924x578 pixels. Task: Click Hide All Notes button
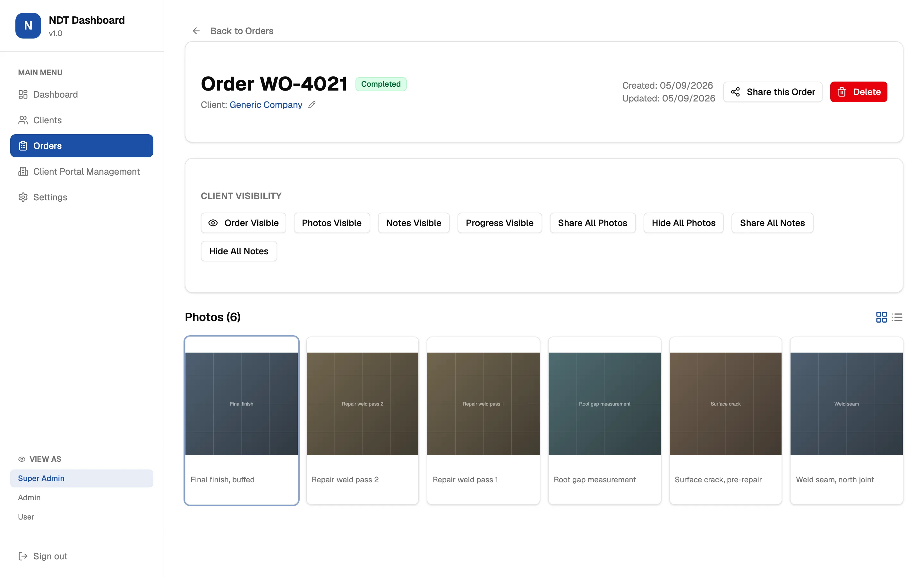click(x=239, y=251)
